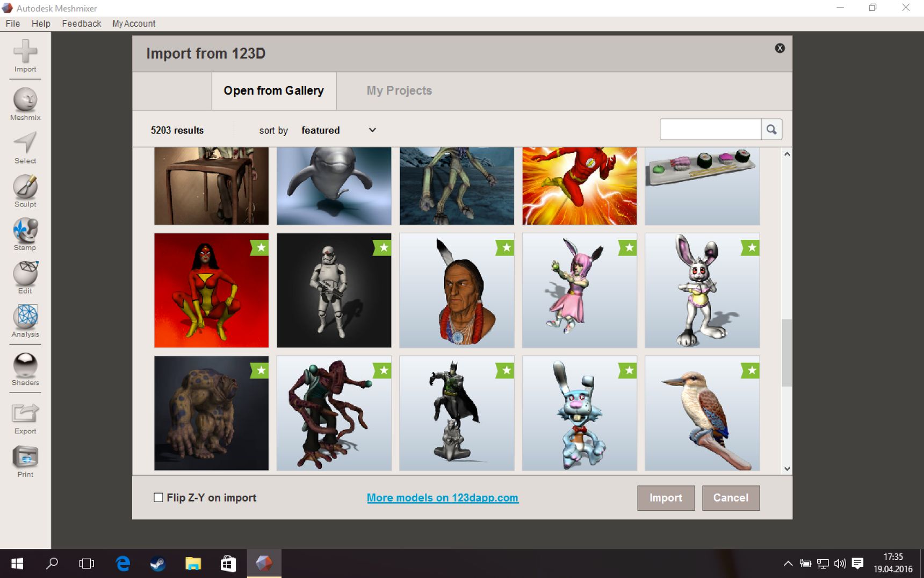The width and height of the screenshot is (924, 578).
Task: Select the tentacled octopus creature thumbnail
Action: [334, 413]
